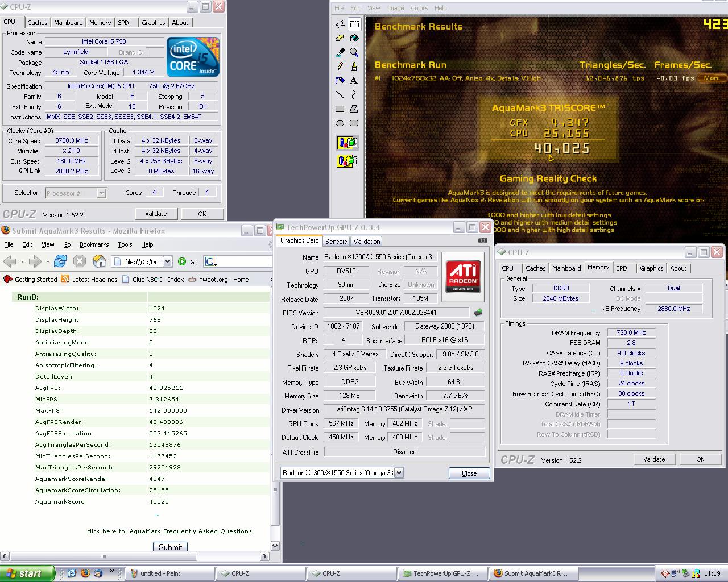Click the green Go arrow icon in Firefox

(182, 261)
